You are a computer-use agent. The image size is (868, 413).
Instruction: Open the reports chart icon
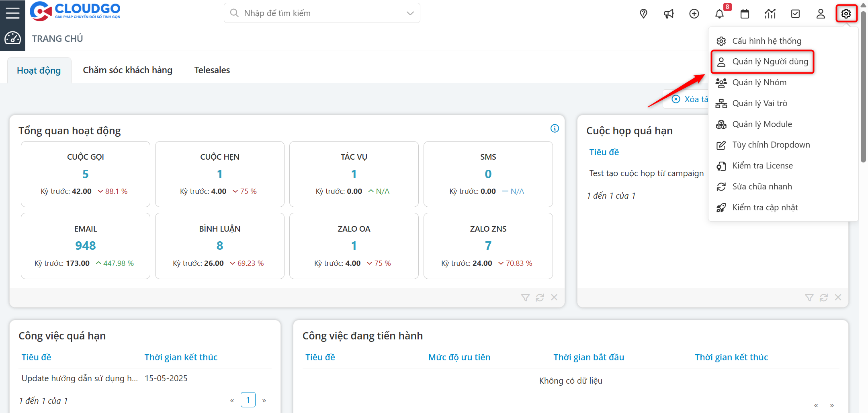click(770, 14)
